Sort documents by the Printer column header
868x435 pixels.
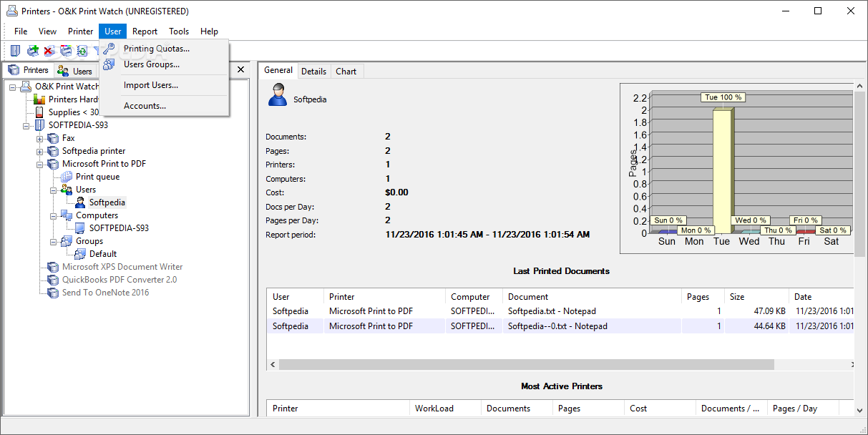tap(384, 296)
